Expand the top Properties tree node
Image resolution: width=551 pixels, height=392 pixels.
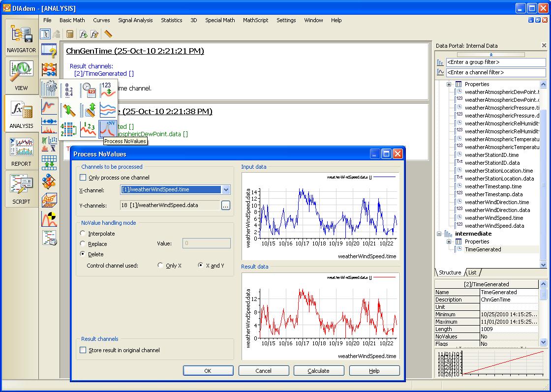coord(449,84)
